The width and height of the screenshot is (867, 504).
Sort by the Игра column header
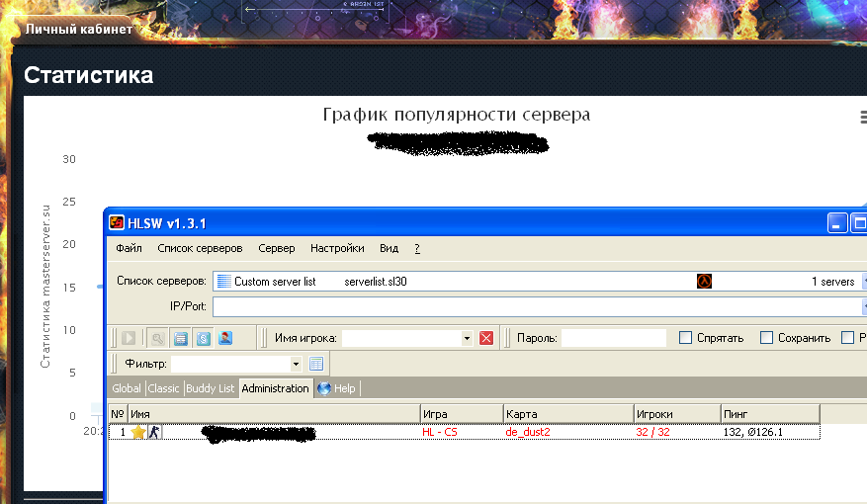tap(462, 414)
